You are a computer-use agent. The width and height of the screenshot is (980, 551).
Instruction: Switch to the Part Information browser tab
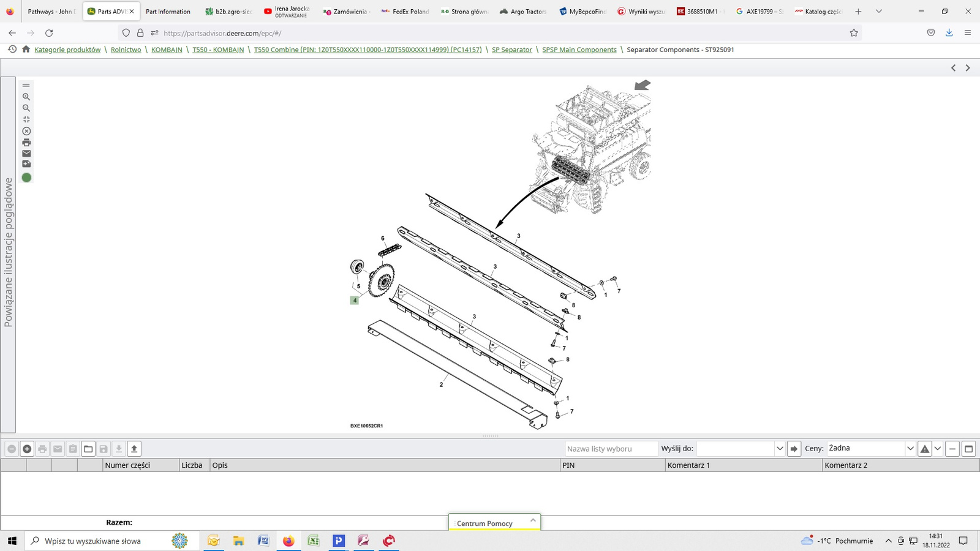point(168,12)
